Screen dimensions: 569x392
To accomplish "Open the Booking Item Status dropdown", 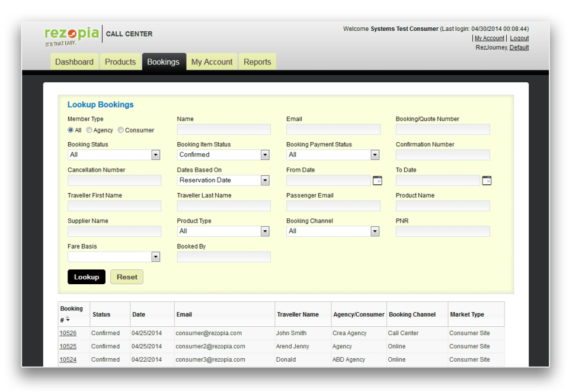I will pyautogui.click(x=223, y=155).
